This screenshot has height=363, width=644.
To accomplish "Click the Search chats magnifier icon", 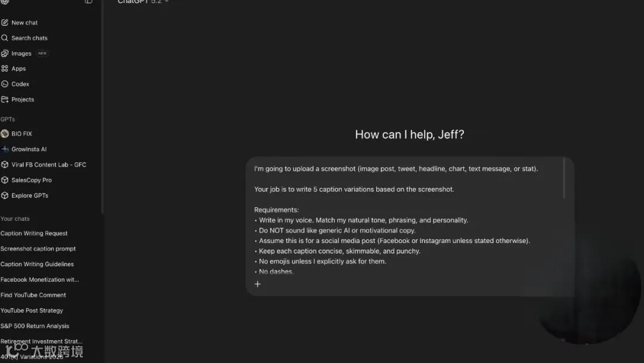I will 5,38.
